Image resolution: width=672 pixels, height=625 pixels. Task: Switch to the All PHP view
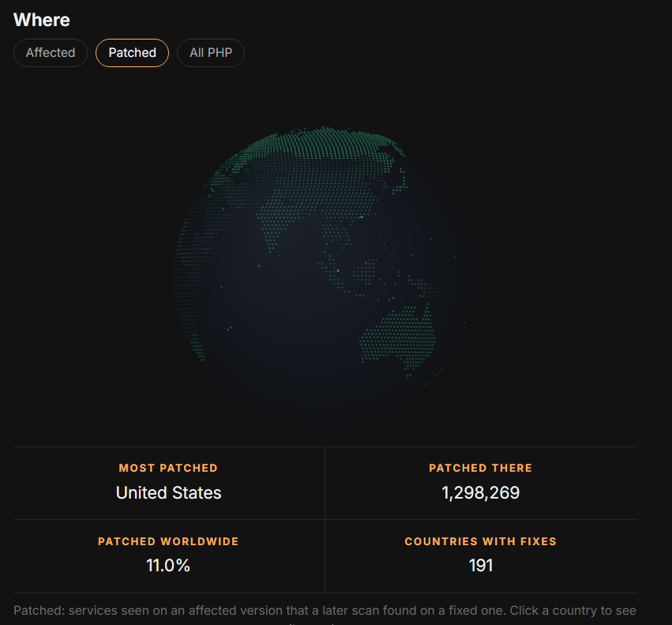[211, 53]
